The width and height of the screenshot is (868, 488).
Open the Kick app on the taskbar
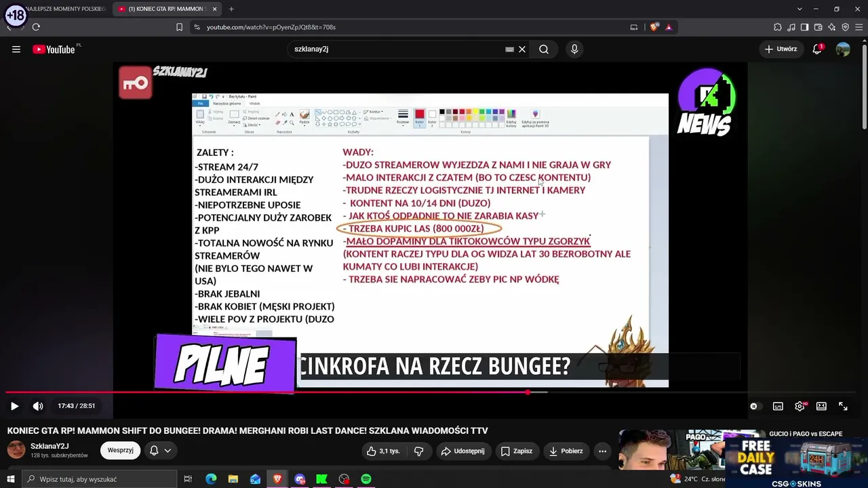[321, 479]
